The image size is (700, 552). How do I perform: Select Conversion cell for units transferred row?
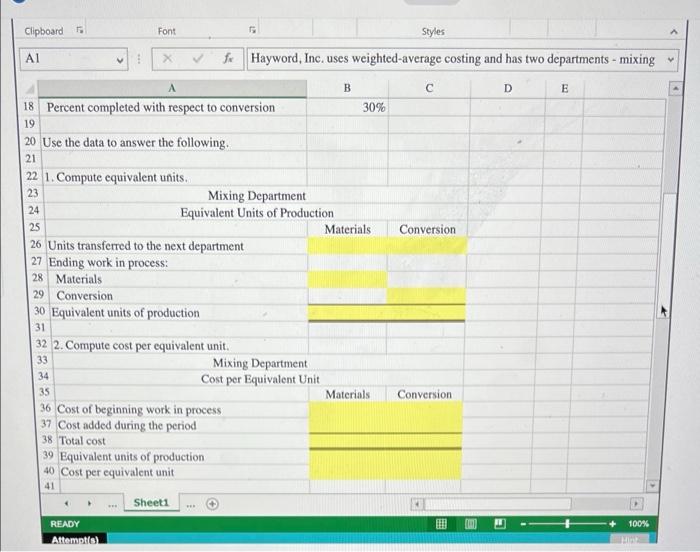point(427,246)
